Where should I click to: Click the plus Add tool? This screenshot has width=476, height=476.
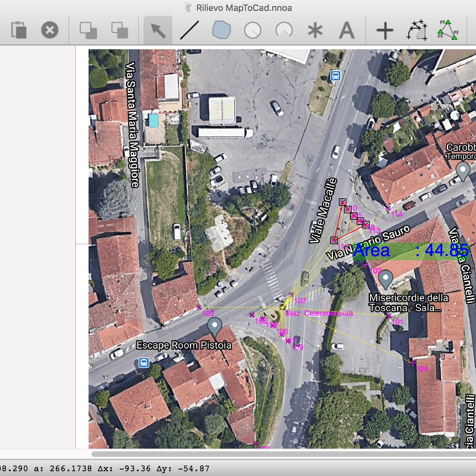[x=385, y=31]
